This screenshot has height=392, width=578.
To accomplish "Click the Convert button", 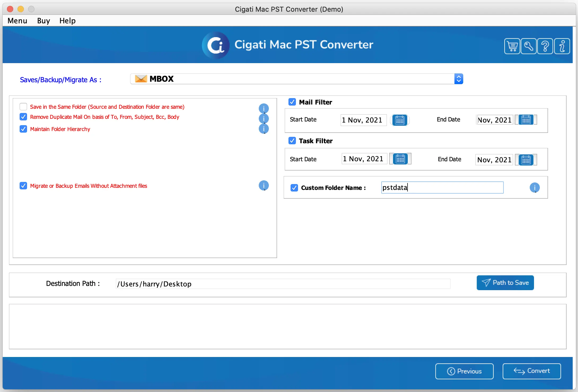I will click(x=532, y=371).
